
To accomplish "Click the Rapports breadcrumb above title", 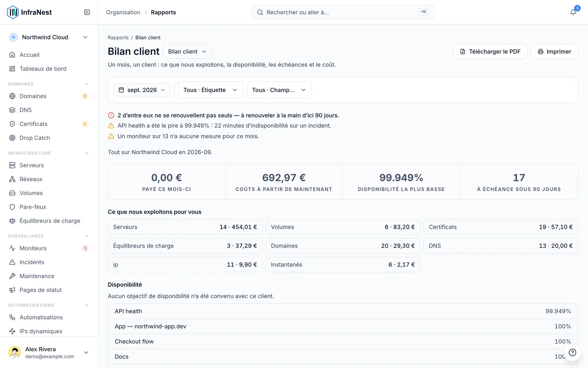I will (118, 38).
